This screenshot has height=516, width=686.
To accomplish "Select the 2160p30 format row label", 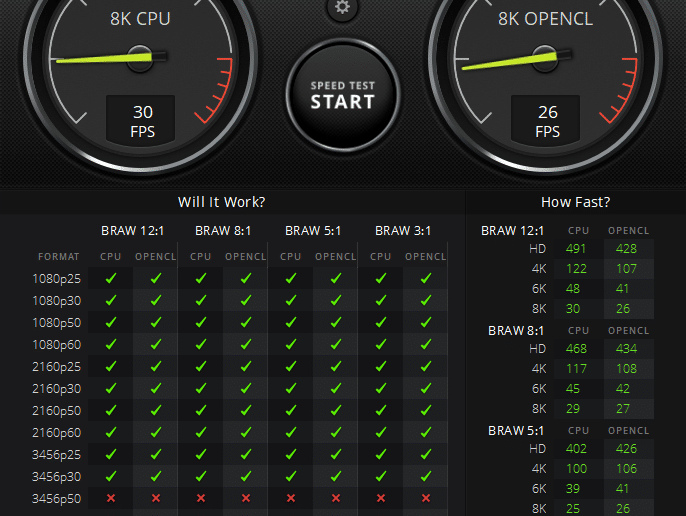I will click(56, 389).
